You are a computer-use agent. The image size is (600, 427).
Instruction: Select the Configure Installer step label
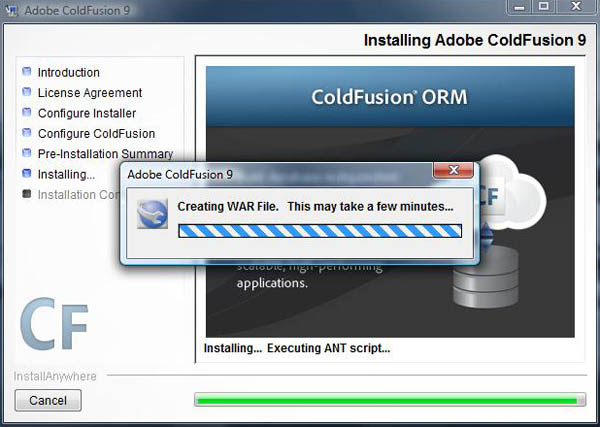point(87,113)
